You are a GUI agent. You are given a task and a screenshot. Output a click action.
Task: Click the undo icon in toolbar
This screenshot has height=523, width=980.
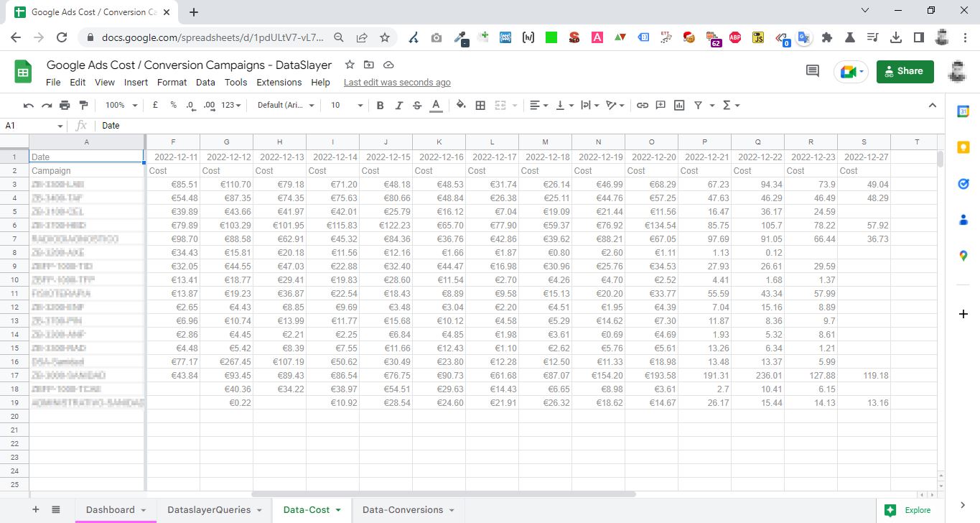tap(29, 105)
